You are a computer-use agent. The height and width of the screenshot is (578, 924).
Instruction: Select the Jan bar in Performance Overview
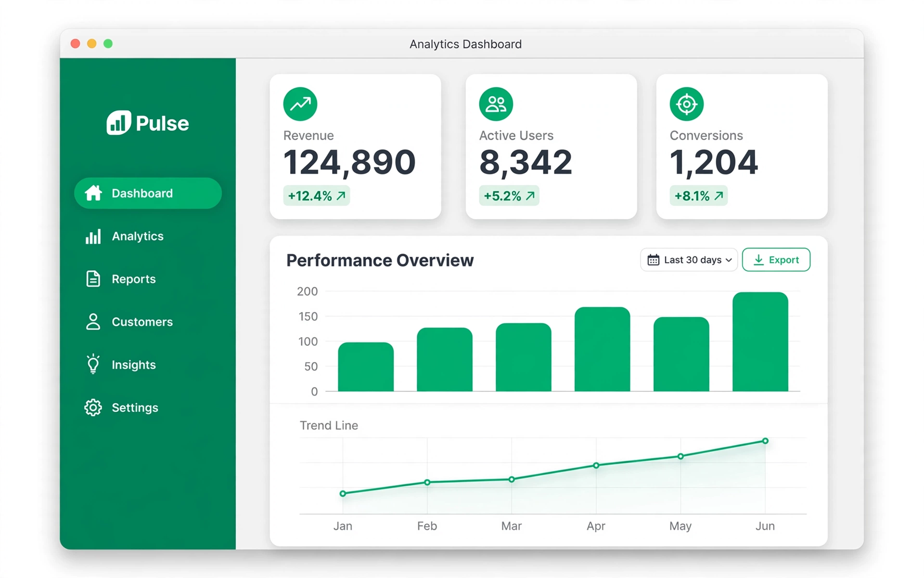point(366,367)
